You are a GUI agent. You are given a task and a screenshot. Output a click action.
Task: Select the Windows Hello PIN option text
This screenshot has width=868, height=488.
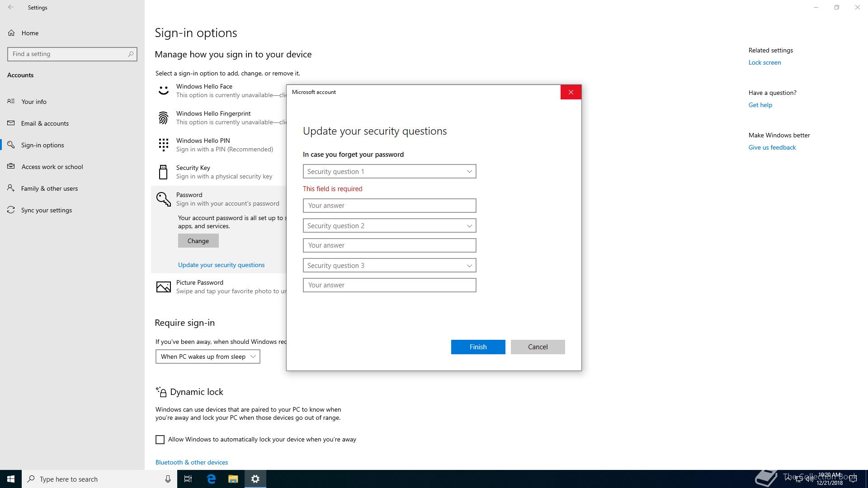tap(203, 141)
